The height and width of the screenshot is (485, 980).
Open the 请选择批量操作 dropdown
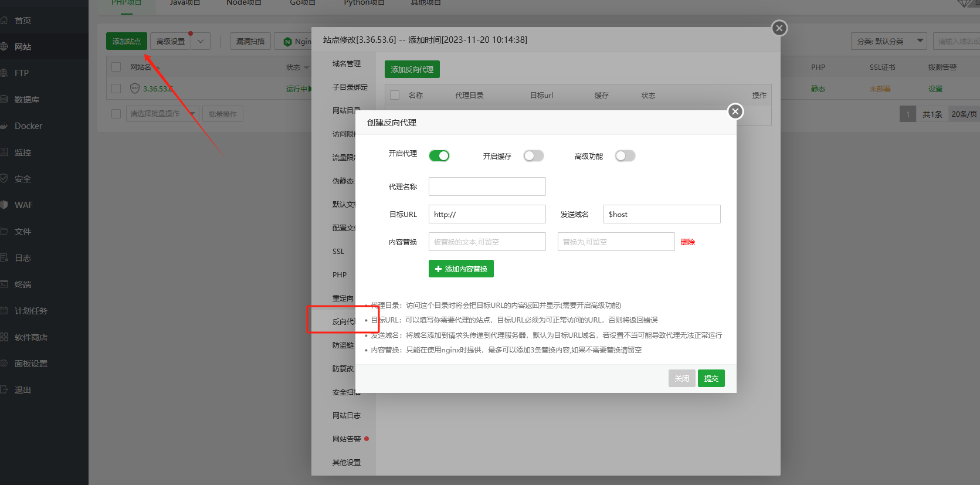click(x=162, y=114)
